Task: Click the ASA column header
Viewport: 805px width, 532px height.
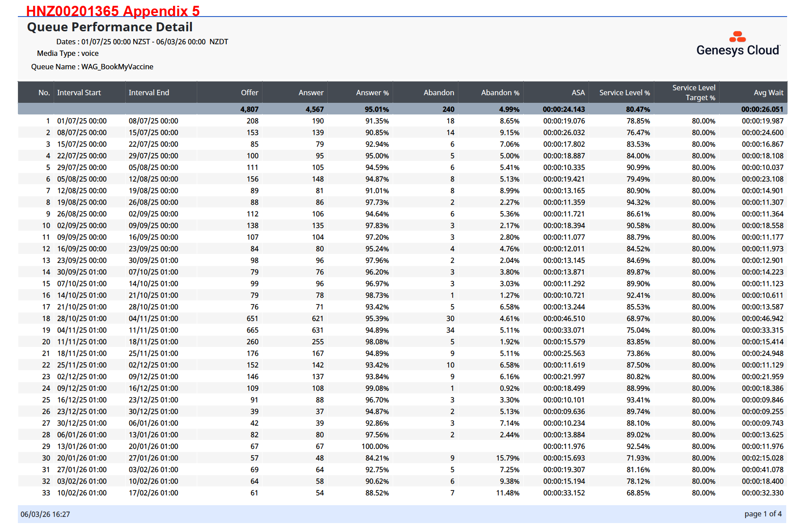Action: click(578, 93)
